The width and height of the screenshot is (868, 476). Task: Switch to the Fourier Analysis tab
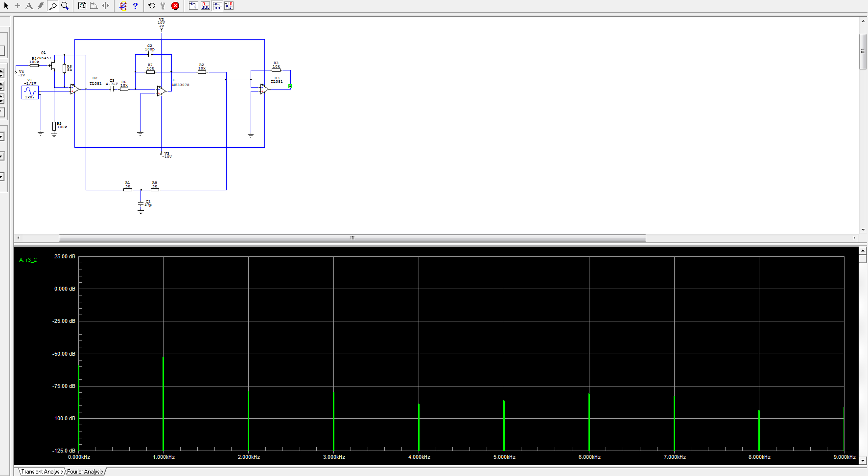(x=85, y=472)
